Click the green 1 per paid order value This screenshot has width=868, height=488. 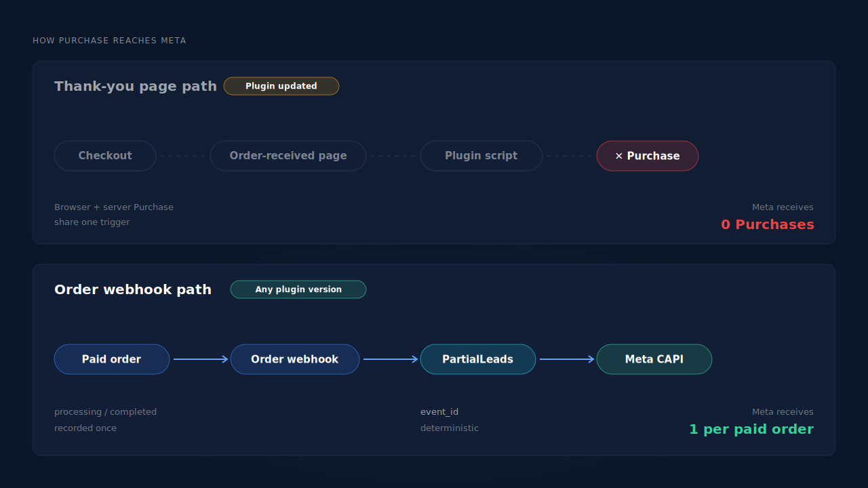[x=751, y=429]
